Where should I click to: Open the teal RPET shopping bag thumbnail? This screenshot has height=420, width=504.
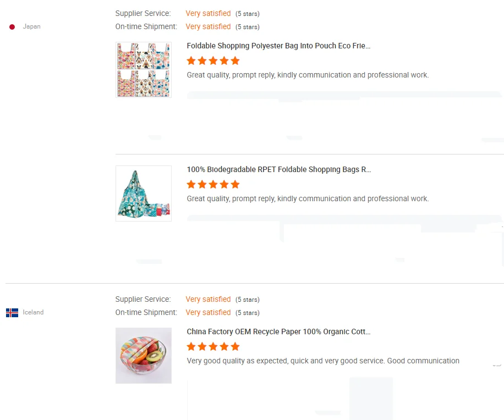coord(144,194)
